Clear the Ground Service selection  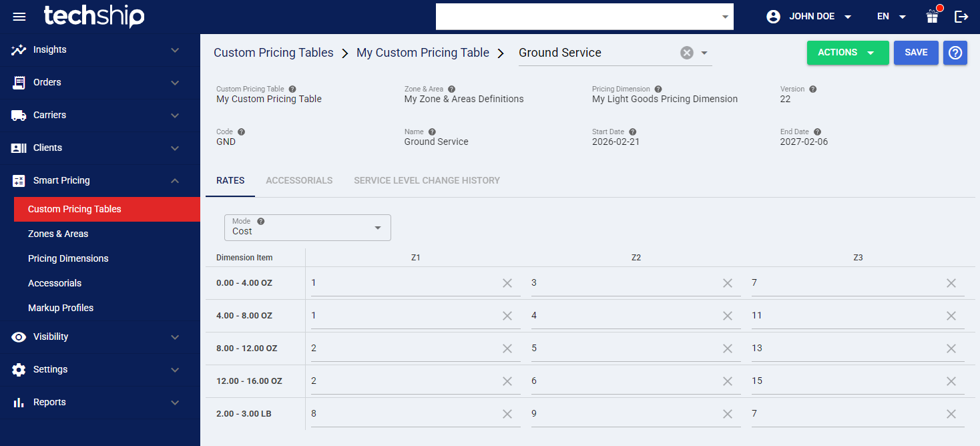click(687, 53)
